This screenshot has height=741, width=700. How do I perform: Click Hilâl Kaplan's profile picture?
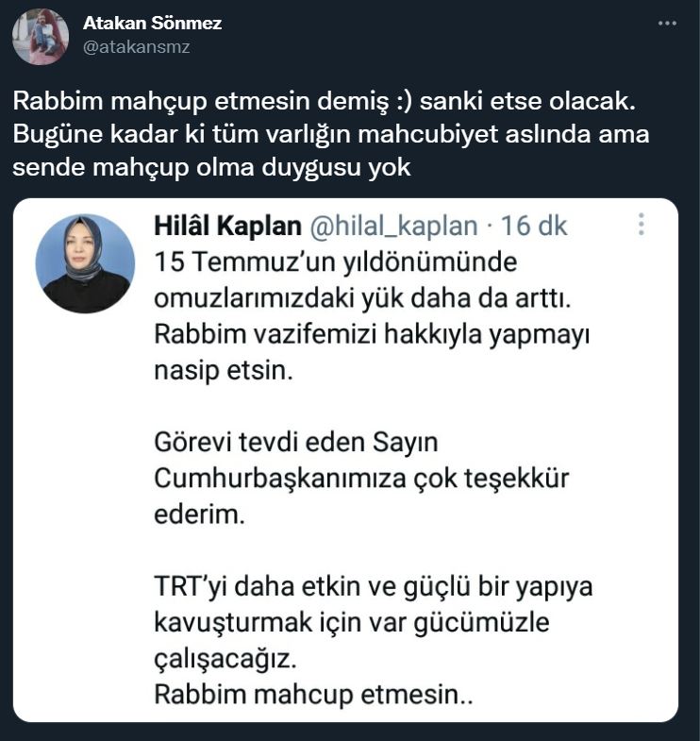pyautogui.click(x=85, y=263)
